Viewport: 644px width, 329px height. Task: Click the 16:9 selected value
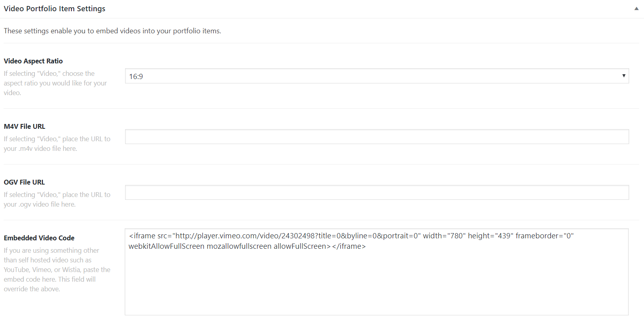click(136, 77)
